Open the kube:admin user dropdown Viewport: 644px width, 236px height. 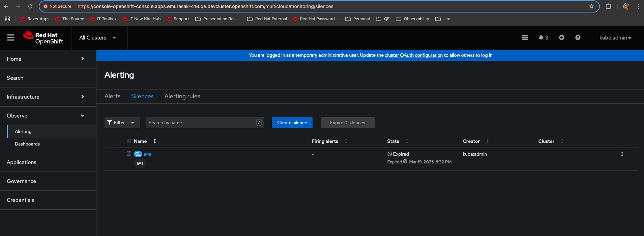point(615,38)
